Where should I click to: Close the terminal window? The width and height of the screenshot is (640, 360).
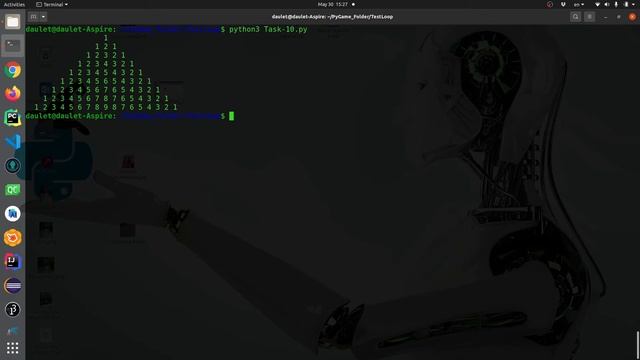(x=632, y=17)
